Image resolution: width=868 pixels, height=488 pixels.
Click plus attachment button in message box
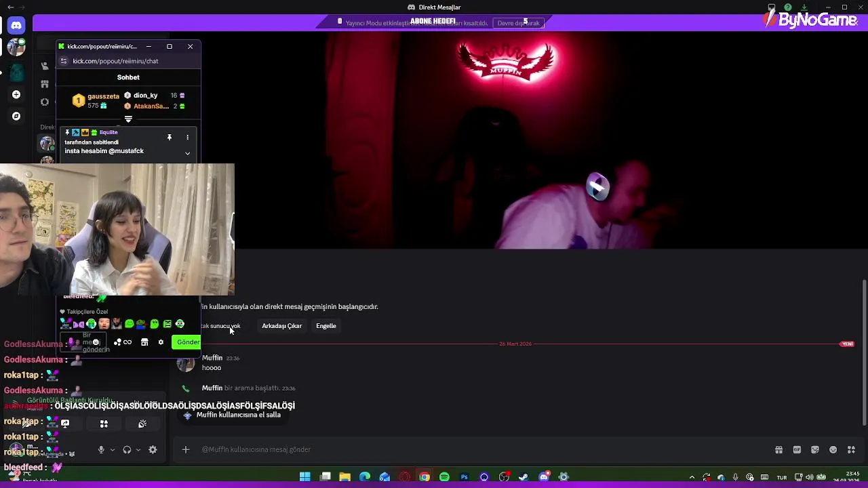click(x=185, y=449)
